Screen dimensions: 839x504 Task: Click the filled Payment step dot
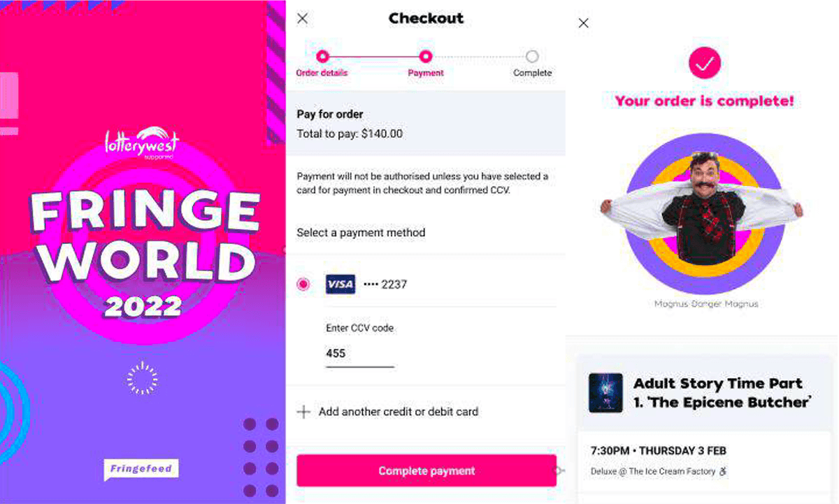tap(426, 57)
